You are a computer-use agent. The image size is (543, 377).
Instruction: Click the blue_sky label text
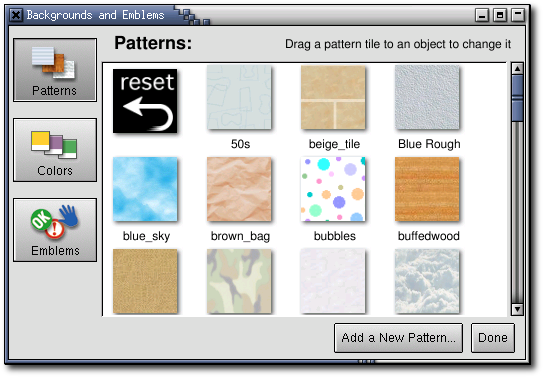146,236
